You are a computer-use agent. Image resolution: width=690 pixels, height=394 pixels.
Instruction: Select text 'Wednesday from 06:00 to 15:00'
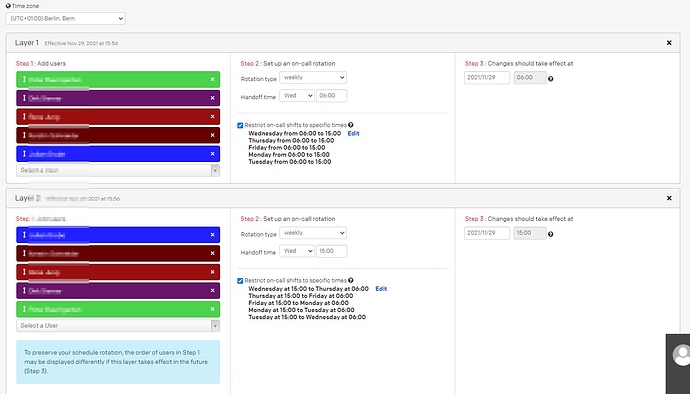click(x=294, y=133)
